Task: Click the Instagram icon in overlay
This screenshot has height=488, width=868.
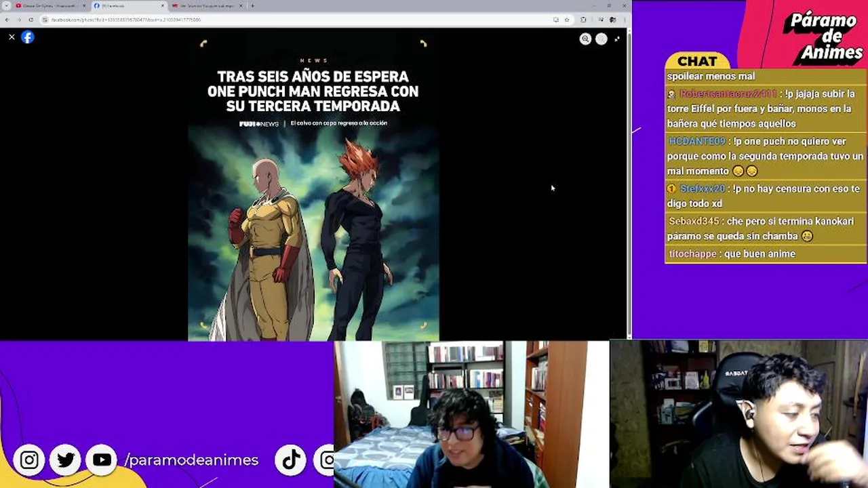Action: pos(29,460)
